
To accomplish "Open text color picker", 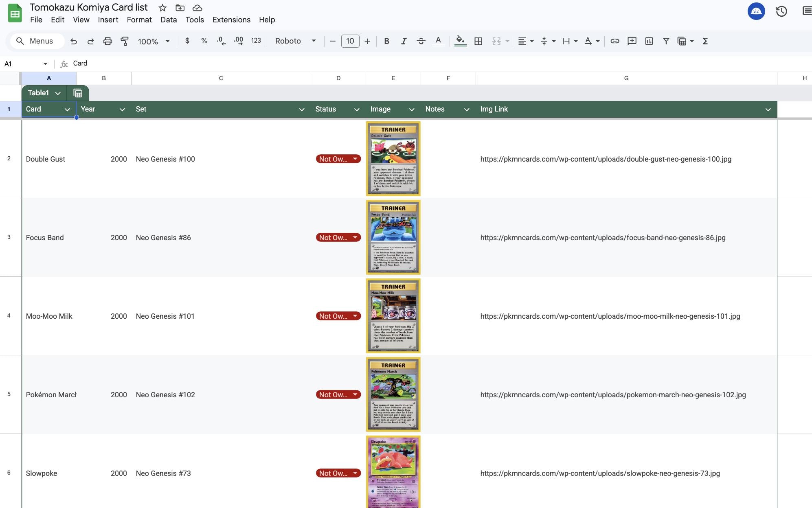I will pos(438,41).
